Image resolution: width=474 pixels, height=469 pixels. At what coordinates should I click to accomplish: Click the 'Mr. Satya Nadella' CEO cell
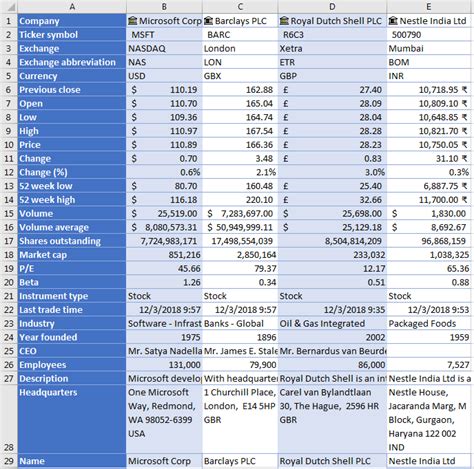[x=164, y=351]
